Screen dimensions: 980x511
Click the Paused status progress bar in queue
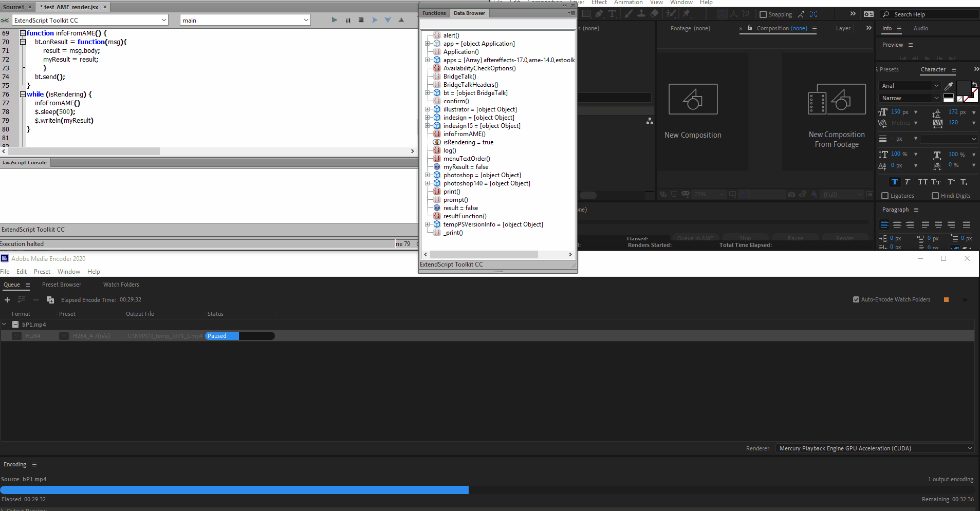(240, 336)
